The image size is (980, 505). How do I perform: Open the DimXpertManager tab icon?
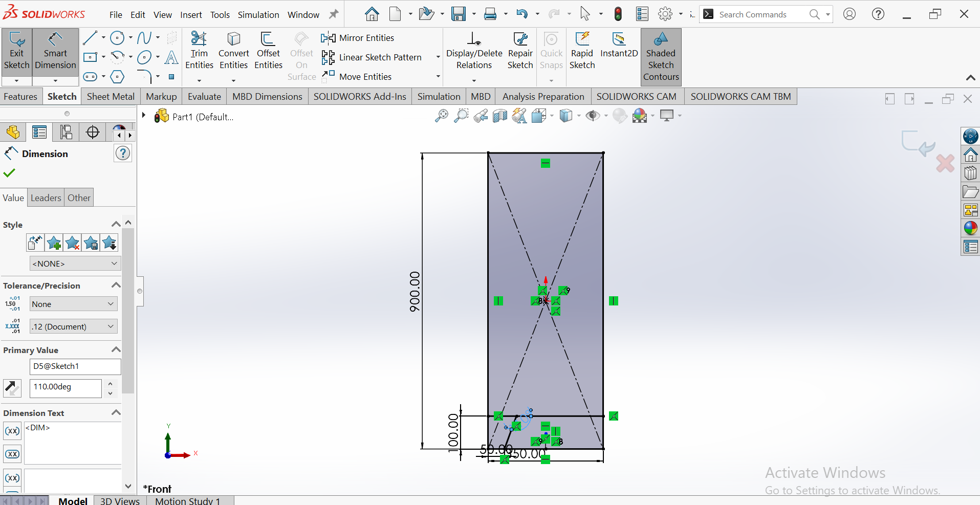(x=93, y=133)
